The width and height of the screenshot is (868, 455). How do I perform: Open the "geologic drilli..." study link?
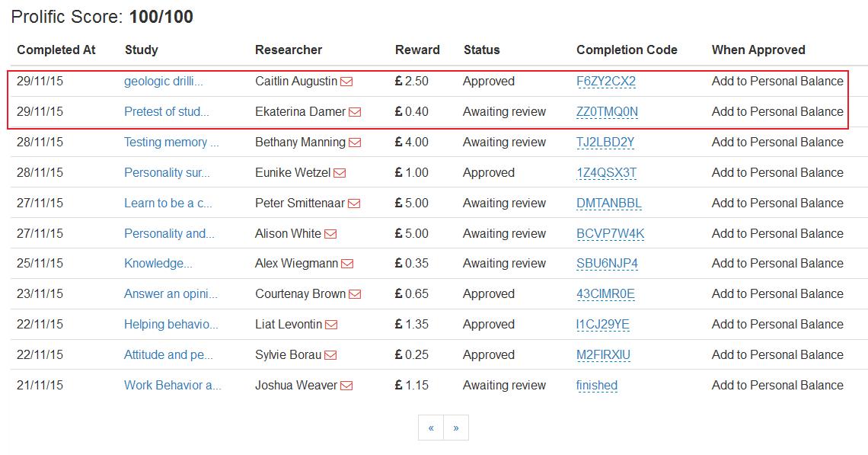[164, 82]
